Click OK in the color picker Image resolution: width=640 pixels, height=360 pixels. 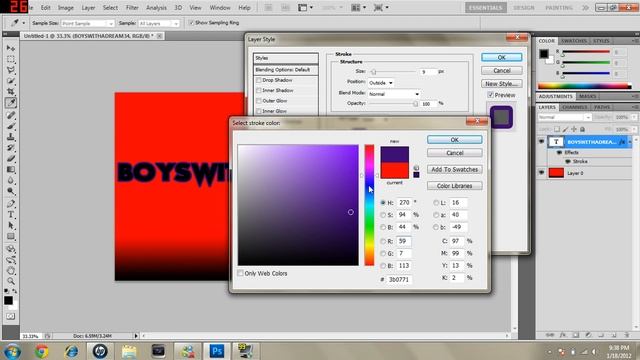coord(455,140)
